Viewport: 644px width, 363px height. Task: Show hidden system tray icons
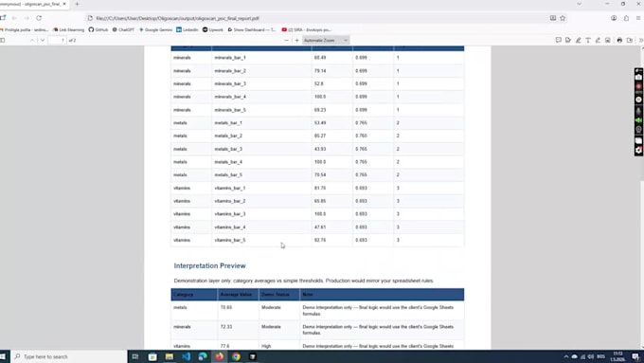tap(566, 356)
